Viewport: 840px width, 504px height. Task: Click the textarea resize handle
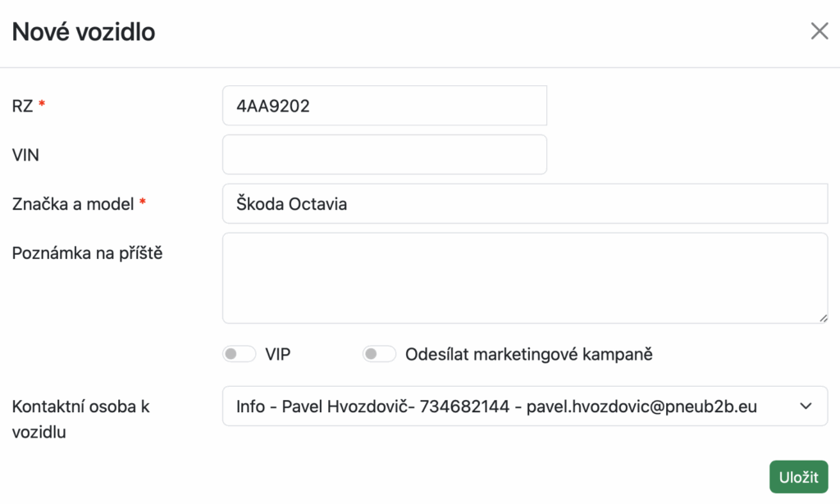pos(823,318)
